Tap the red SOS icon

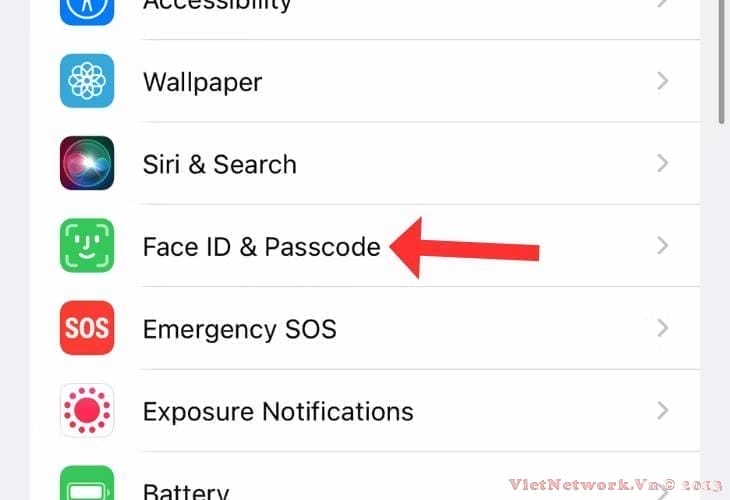87,328
